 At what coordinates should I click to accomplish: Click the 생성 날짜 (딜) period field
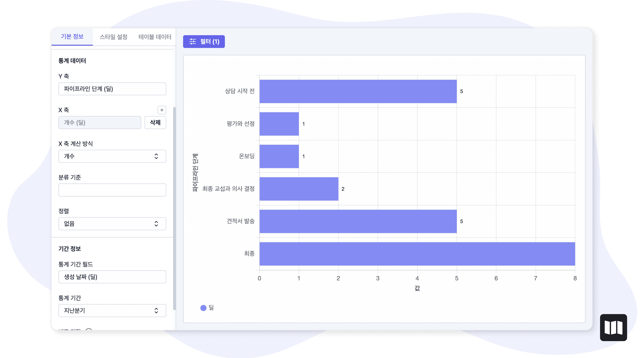click(112, 277)
